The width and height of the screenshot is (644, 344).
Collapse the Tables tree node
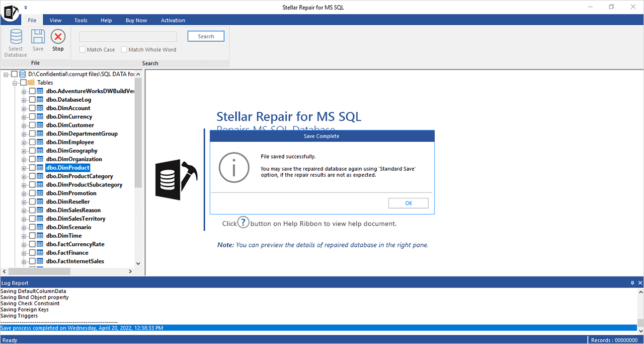pos(15,83)
